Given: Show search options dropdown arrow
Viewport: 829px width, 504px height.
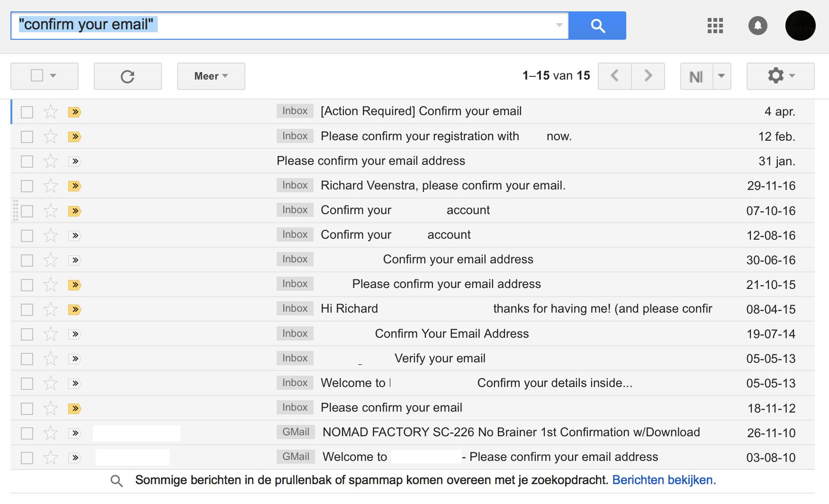Looking at the screenshot, I should click(x=559, y=25).
